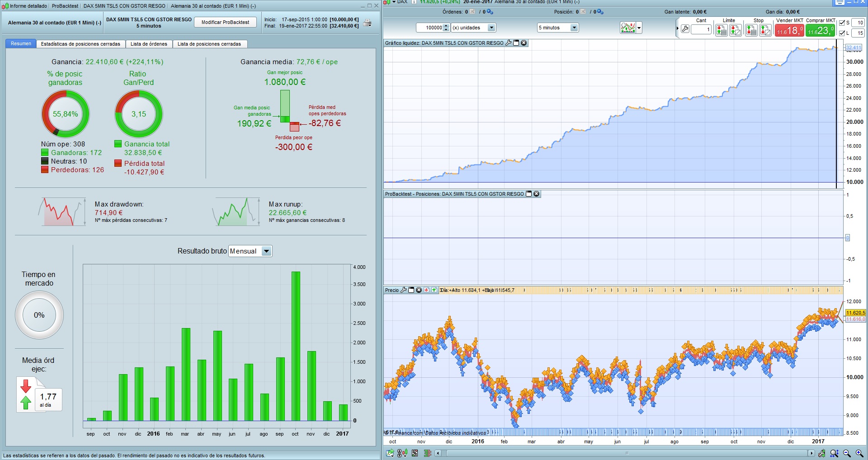Viewport: 868px width, 460px height.
Task: Click first Límite order icon
Action: [x=722, y=30]
